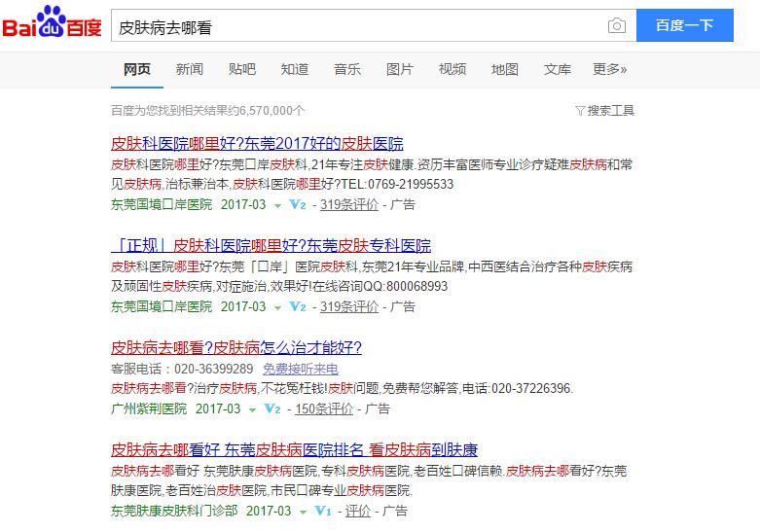Switch to the 图片 tab

tap(399, 70)
